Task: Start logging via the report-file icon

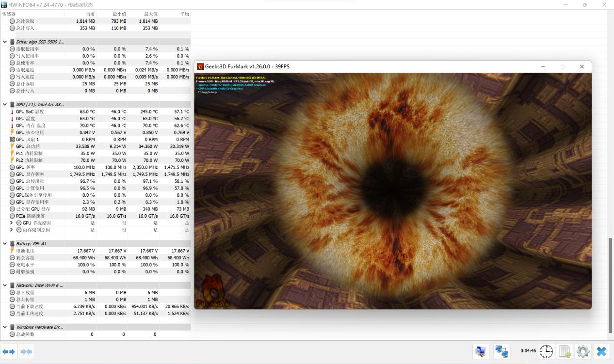Action: [x=564, y=351]
